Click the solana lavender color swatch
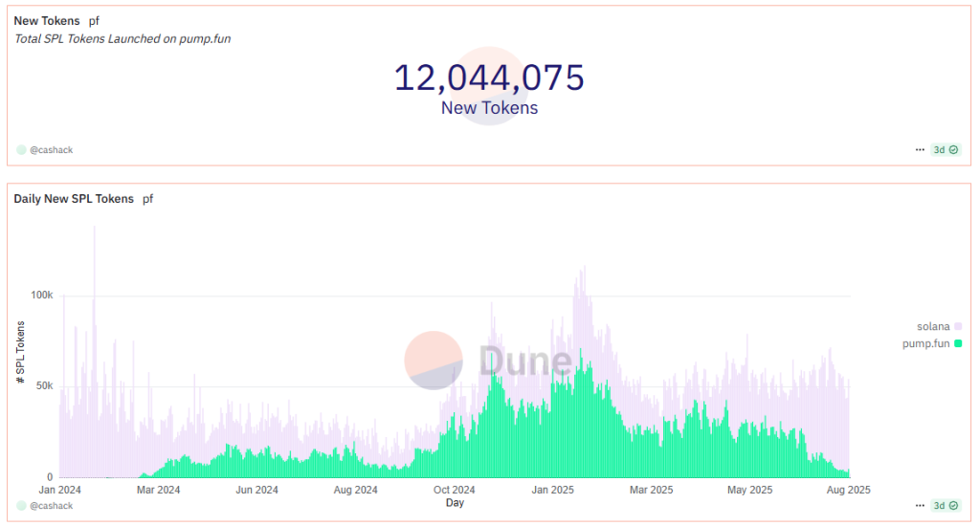The height and width of the screenshot is (526, 980). [958, 327]
